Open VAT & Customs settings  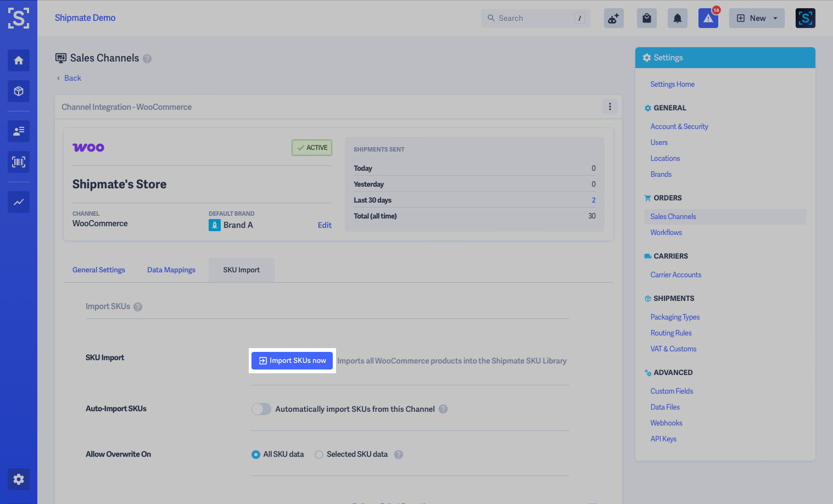coord(673,349)
